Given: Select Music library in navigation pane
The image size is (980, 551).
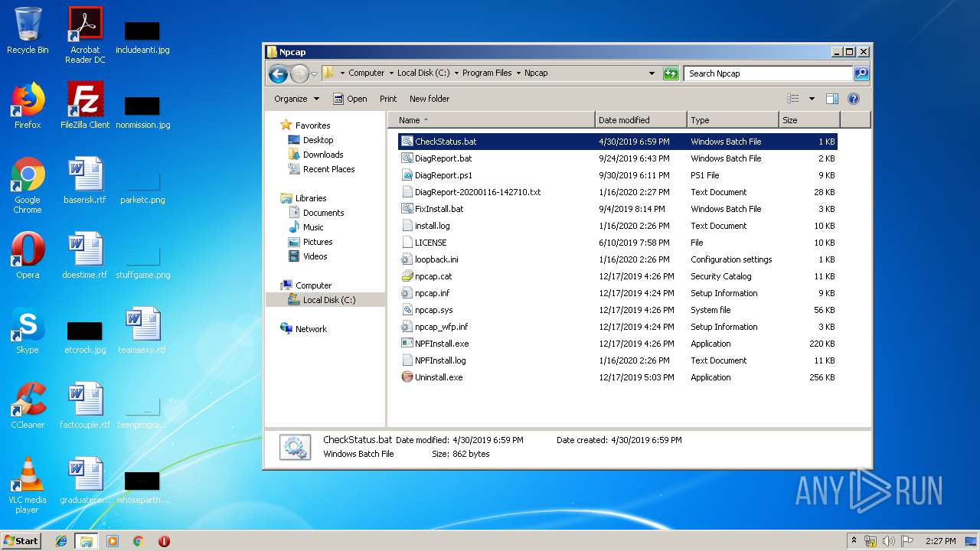Looking at the screenshot, I should tap(313, 227).
